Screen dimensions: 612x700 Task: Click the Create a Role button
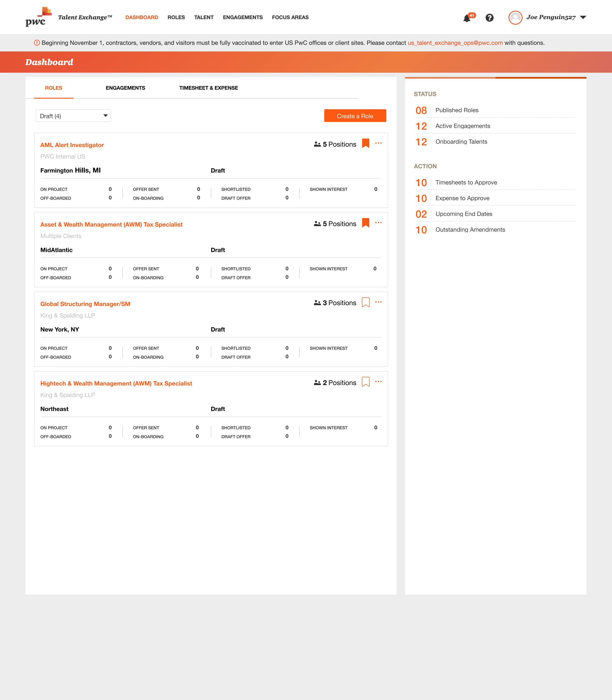click(355, 116)
